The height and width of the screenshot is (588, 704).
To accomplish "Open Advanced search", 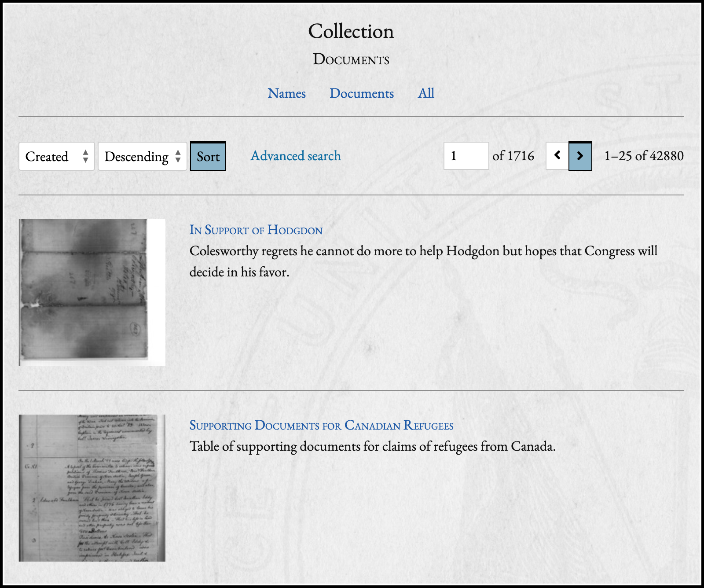I will (x=295, y=156).
